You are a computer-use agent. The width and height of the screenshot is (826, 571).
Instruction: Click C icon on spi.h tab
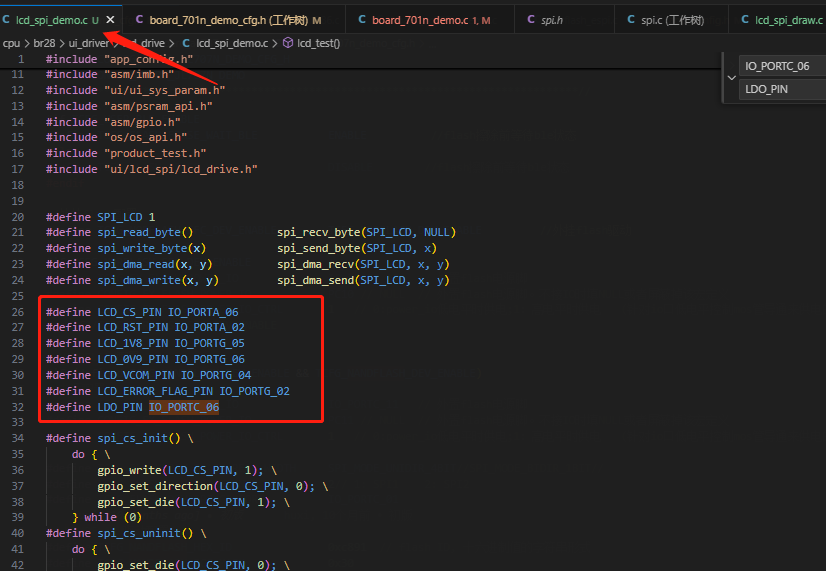click(x=531, y=19)
